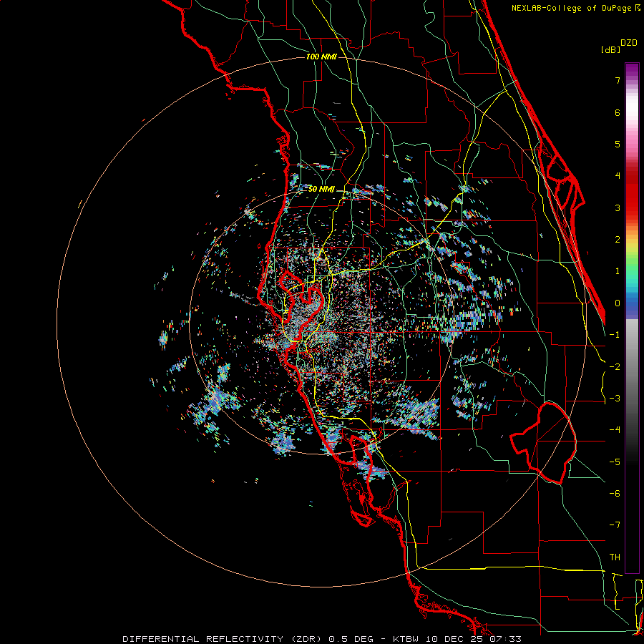This screenshot has width=644, height=644.
Task: Select the -1 value on the dB scale
Action: pos(615,335)
